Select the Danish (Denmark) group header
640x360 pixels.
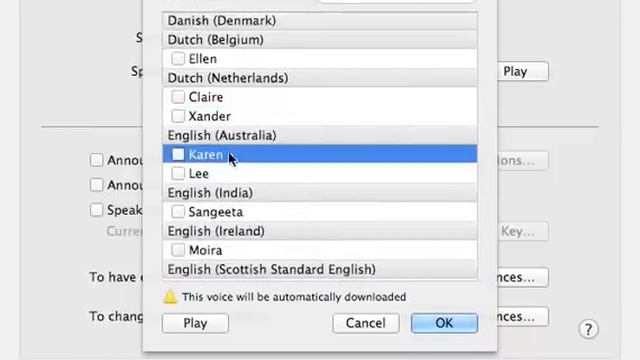tap(320, 20)
